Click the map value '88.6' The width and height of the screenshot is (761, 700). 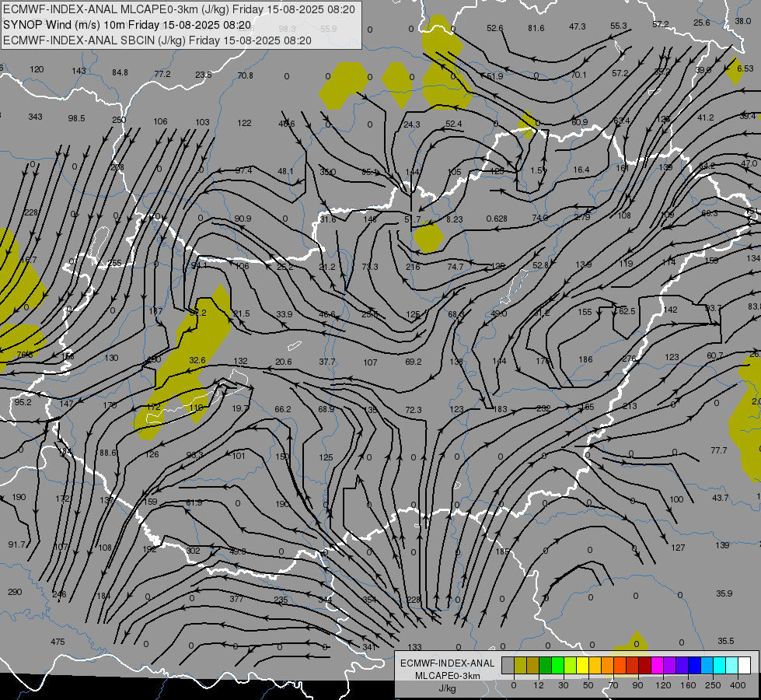click(x=108, y=453)
